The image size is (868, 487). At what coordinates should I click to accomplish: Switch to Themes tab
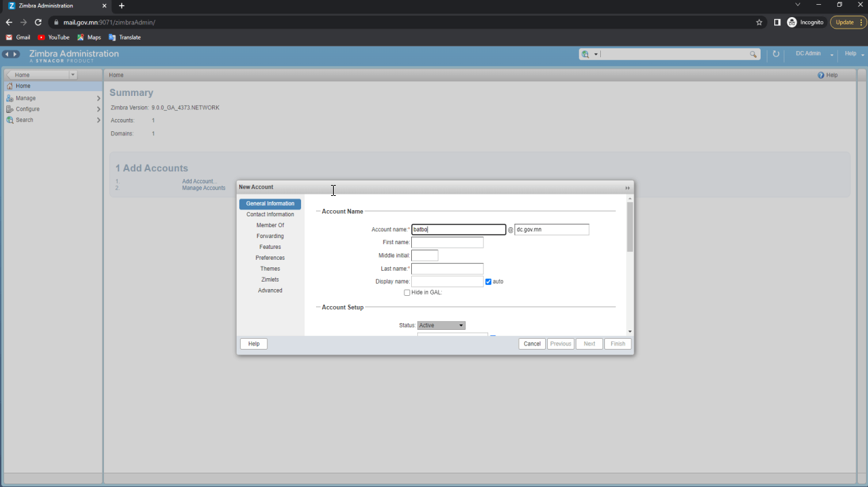(270, 269)
